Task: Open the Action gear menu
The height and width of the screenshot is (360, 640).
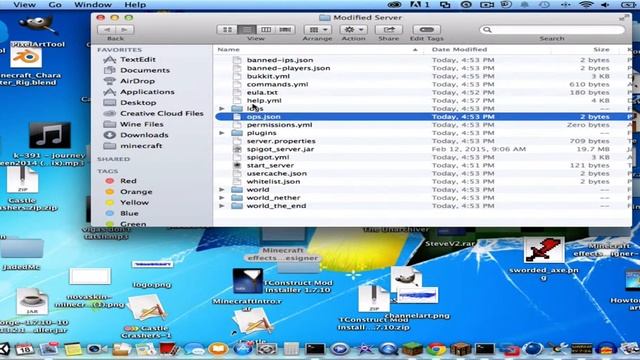Action: click(x=353, y=30)
